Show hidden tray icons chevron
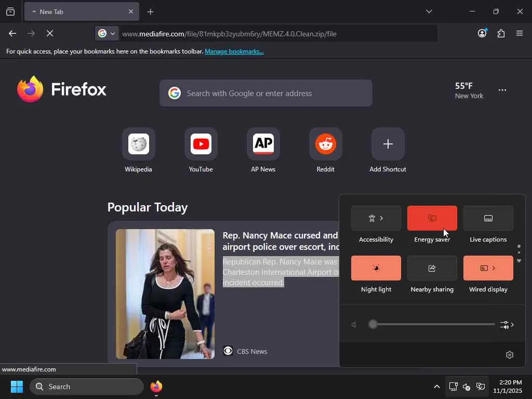 tap(437, 387)
